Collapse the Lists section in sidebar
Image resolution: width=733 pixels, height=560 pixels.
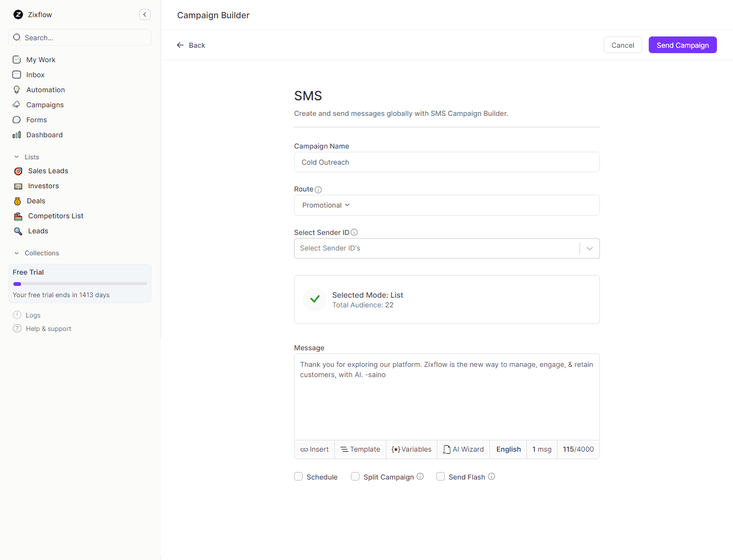[x=17, y=157]
